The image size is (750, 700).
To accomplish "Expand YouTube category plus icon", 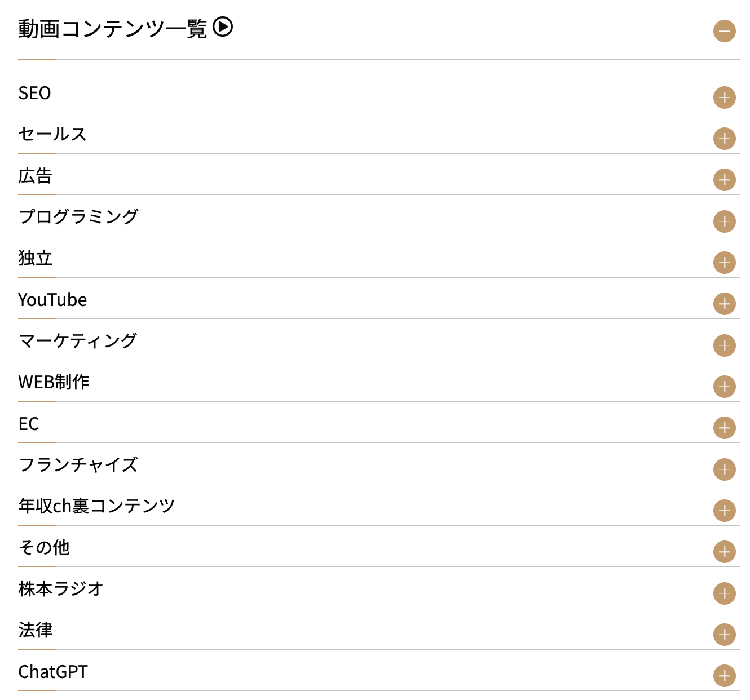I will pos(724,304).
